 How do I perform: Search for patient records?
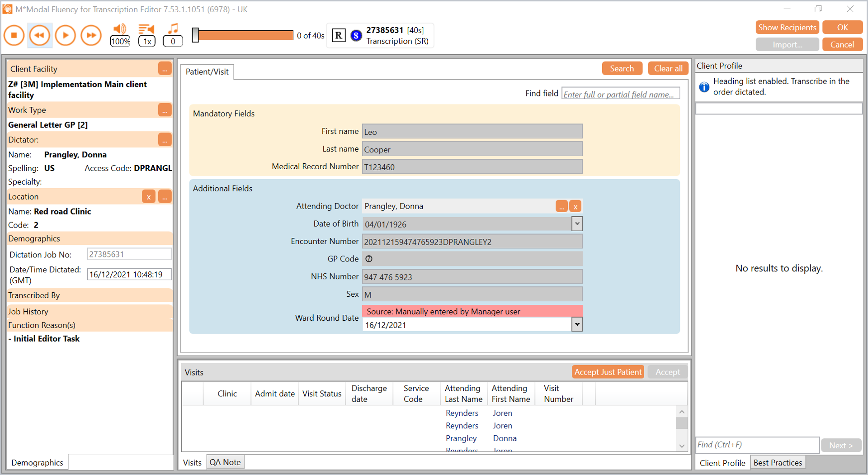[x=622, y=69]
